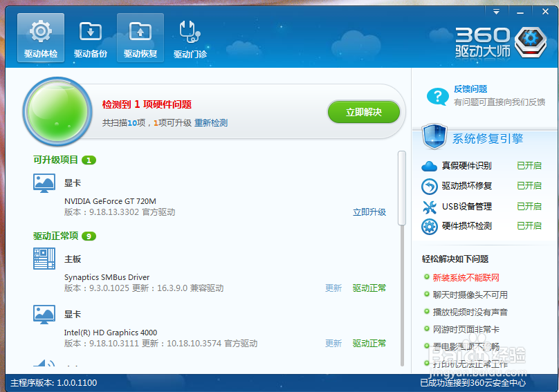Switch to the 驱动恢复 tab
Image resolution: width=559 pixels, height=392 pixels.
point(140,38)
